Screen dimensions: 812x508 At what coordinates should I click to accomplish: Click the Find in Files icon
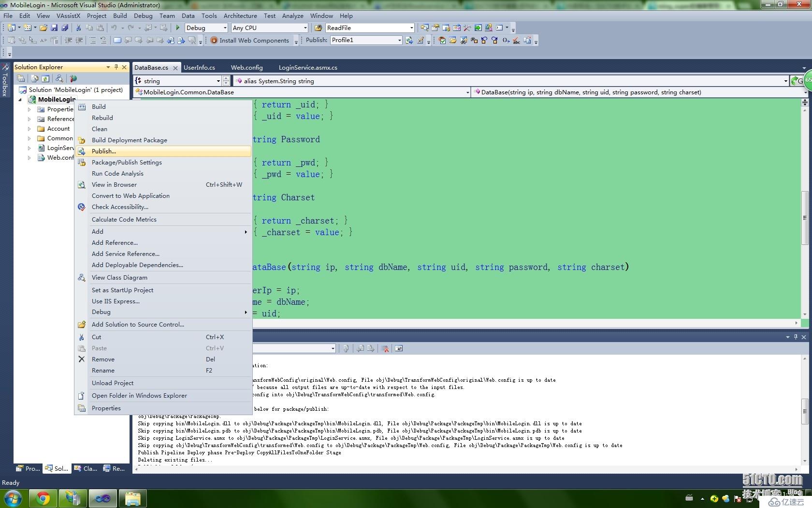[x=318, y=28]
